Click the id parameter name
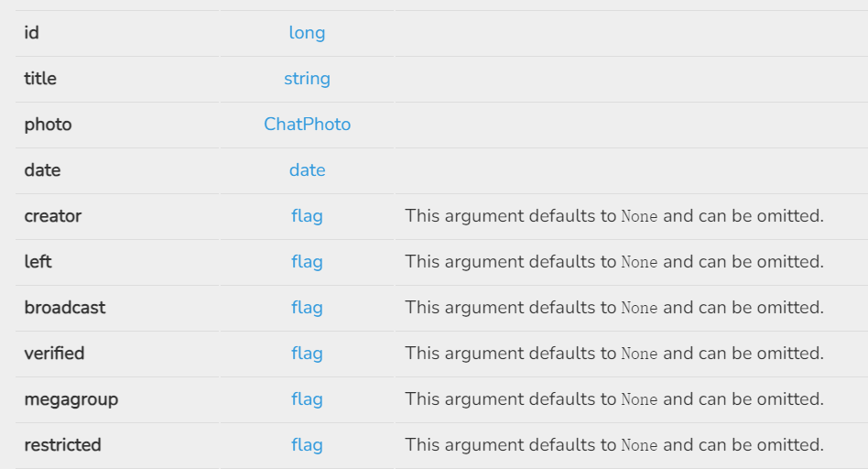 pyautogui.click(x=31, y=33)
